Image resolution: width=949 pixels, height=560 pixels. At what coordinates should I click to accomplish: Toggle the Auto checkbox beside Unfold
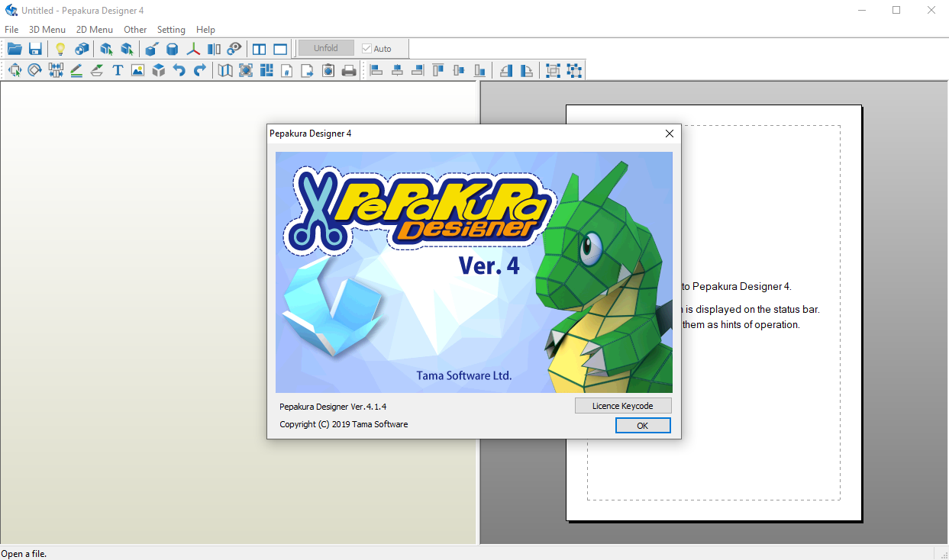point(367,49)
